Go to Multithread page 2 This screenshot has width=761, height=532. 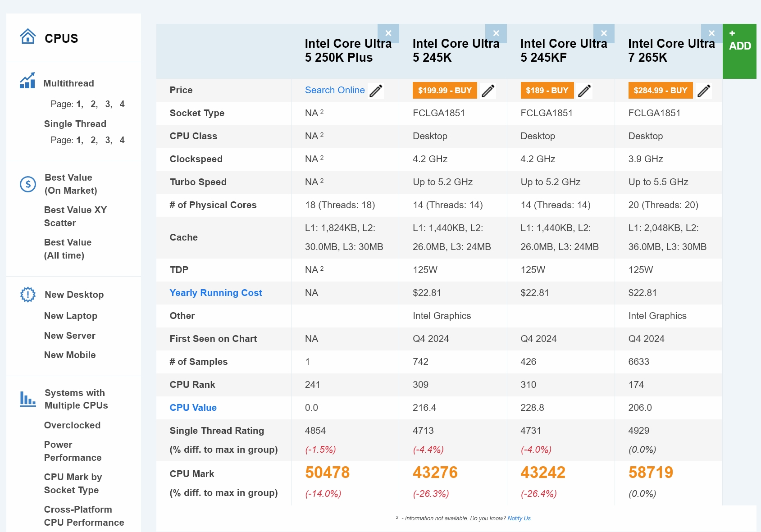[93, 104]
